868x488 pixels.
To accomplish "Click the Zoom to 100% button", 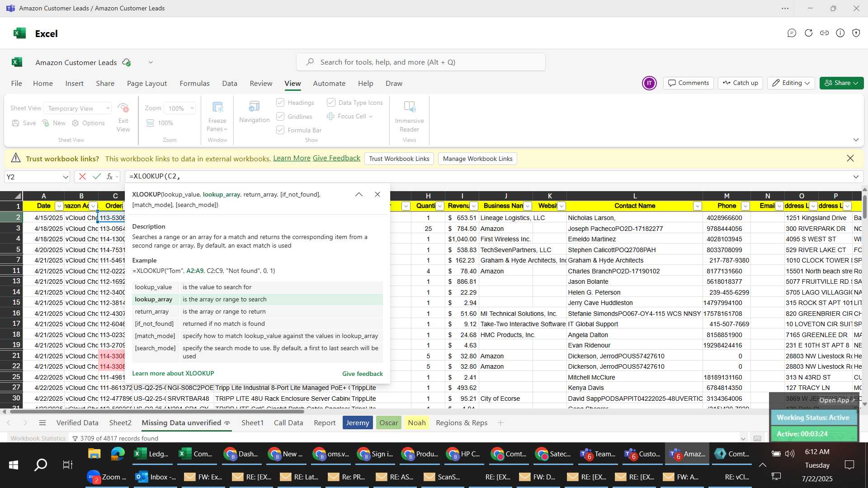I will tap(160, 123).
